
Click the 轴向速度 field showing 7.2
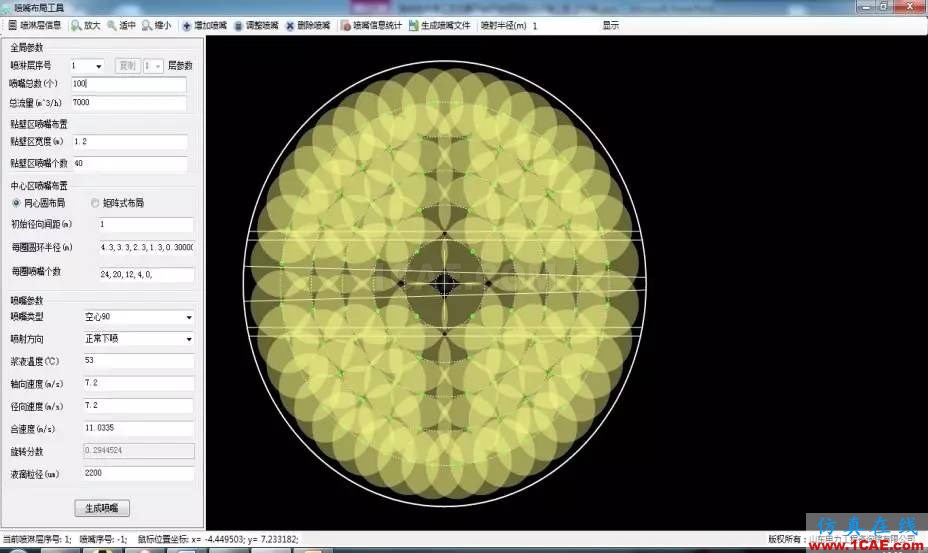coord(138,383)
